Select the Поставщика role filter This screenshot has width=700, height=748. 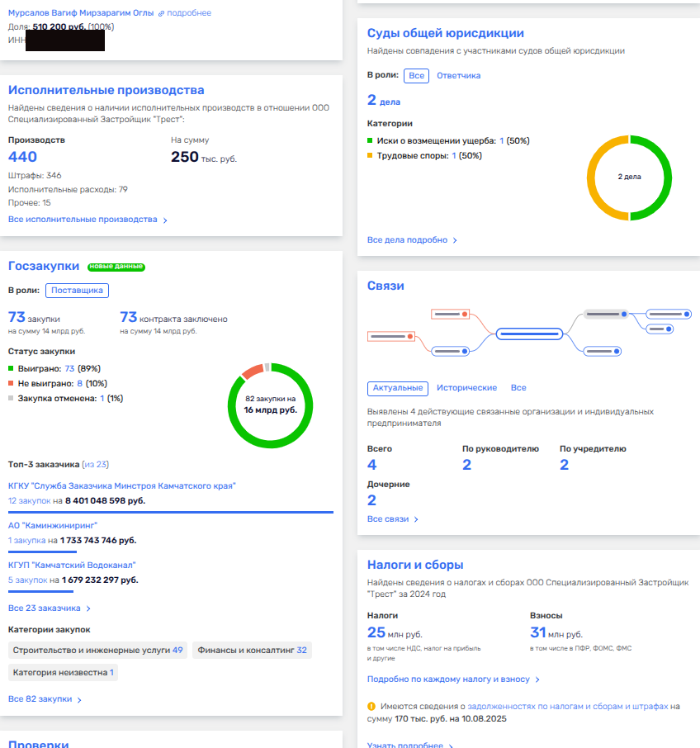point(77,291)
